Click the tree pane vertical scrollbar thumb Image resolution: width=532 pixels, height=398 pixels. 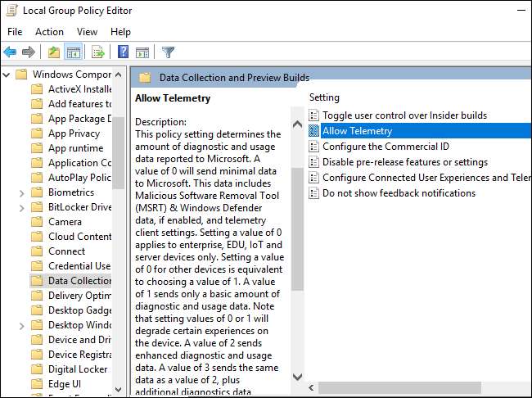119,152
